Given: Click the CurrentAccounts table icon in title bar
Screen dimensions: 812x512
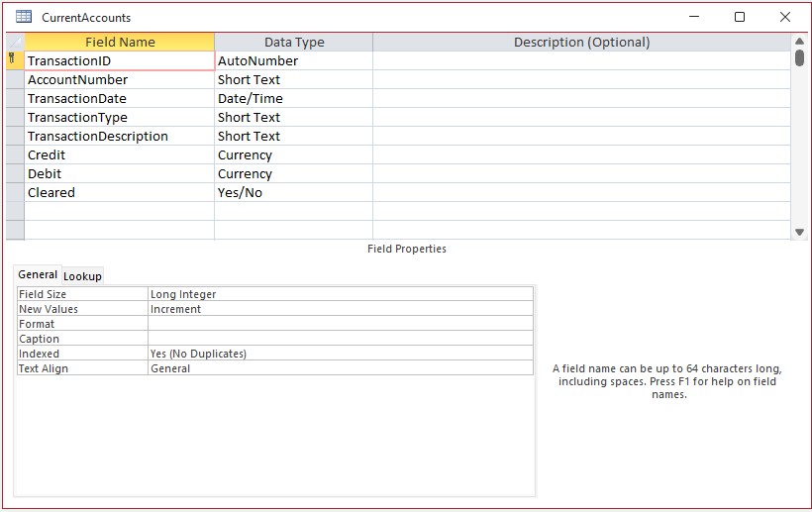Looking at the screenshot, I should (24, 17).
